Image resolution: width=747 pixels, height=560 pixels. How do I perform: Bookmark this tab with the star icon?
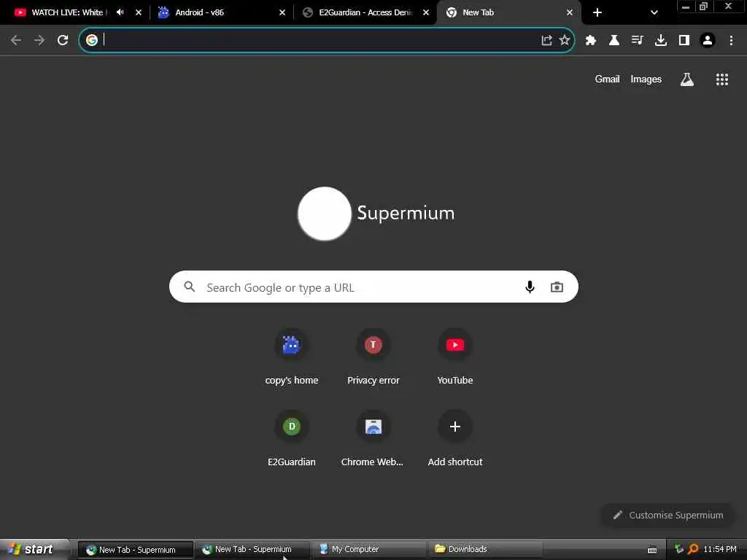[x=565, y=40]
